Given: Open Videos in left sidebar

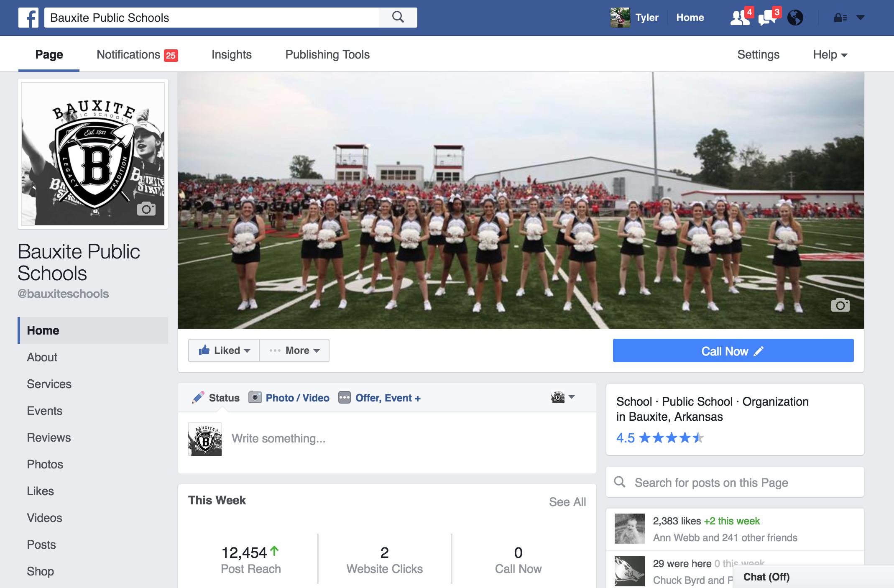Looking at the screenshot, I should pos(44,518).
